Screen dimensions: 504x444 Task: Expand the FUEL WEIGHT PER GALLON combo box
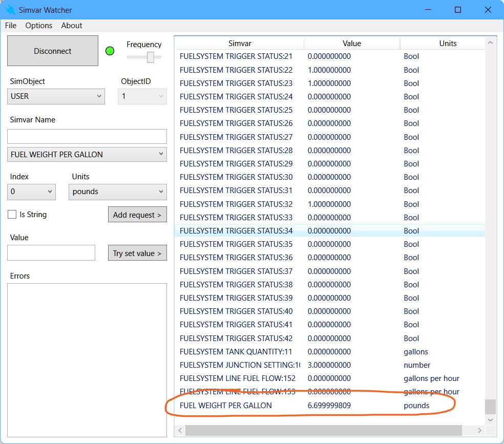[87, 155]
